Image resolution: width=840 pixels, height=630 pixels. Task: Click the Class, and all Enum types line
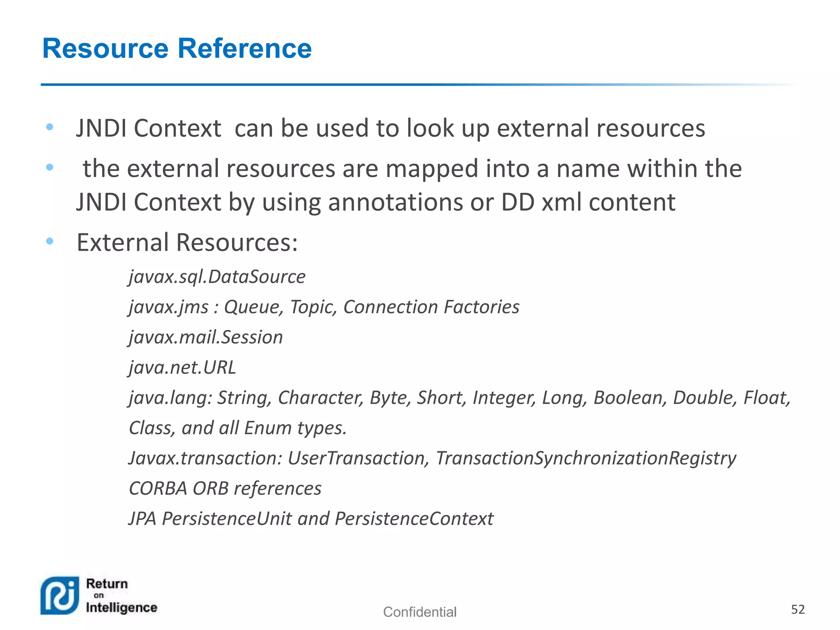click(237, 428)
